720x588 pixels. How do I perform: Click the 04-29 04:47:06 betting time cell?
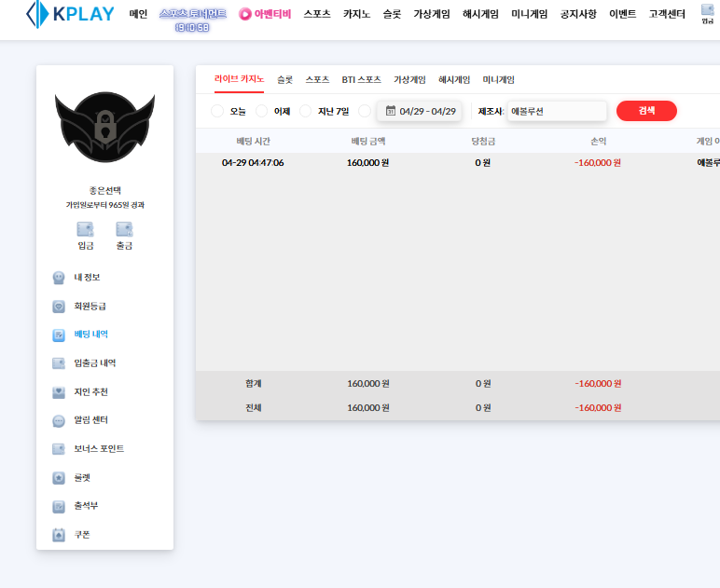(x=253, y=163)
